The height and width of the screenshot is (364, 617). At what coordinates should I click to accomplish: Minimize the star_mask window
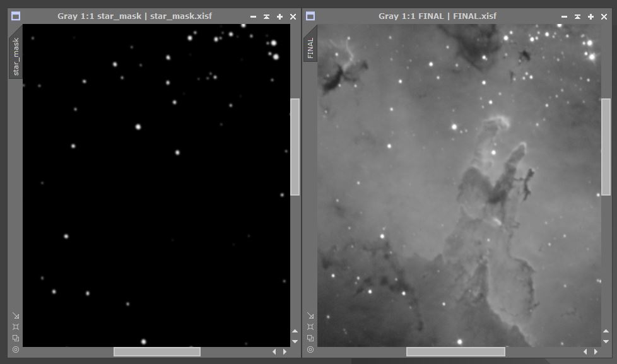tap(254, 16)
